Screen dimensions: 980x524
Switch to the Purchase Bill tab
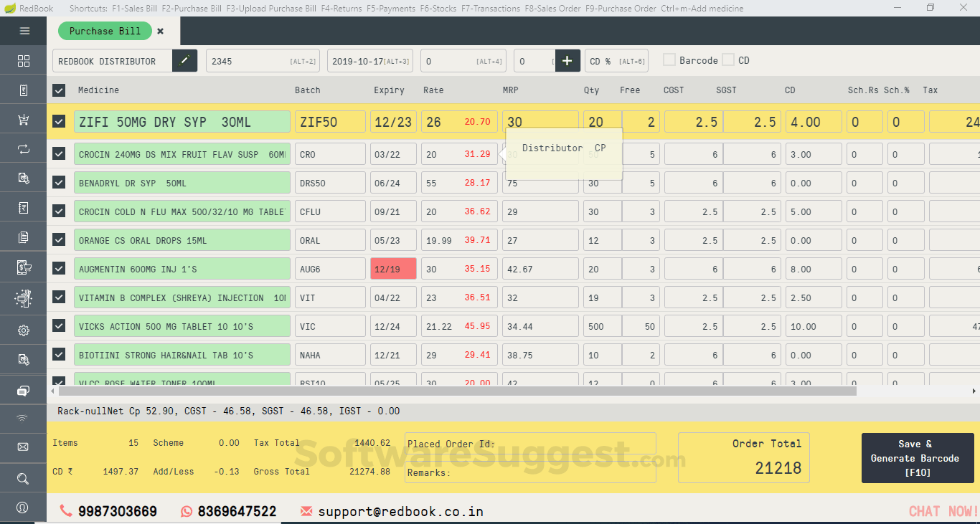[105, 31]
